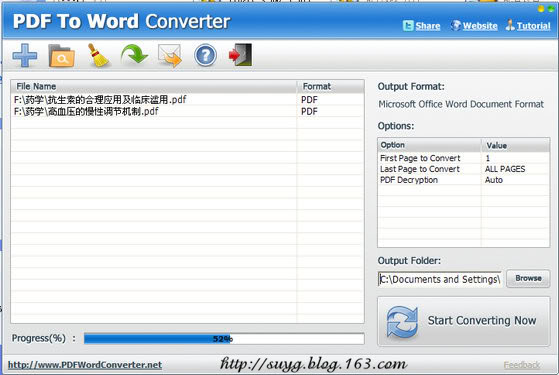Image resolution: width=559 pixels, height=375 pixels.
Task: Click the exit door icon
Action: [241, 55]
